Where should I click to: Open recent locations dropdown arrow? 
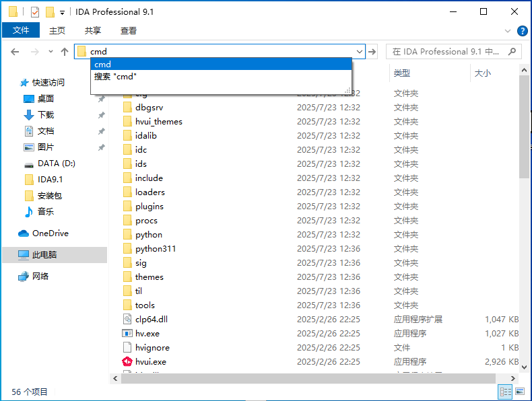tap(51, 52)
